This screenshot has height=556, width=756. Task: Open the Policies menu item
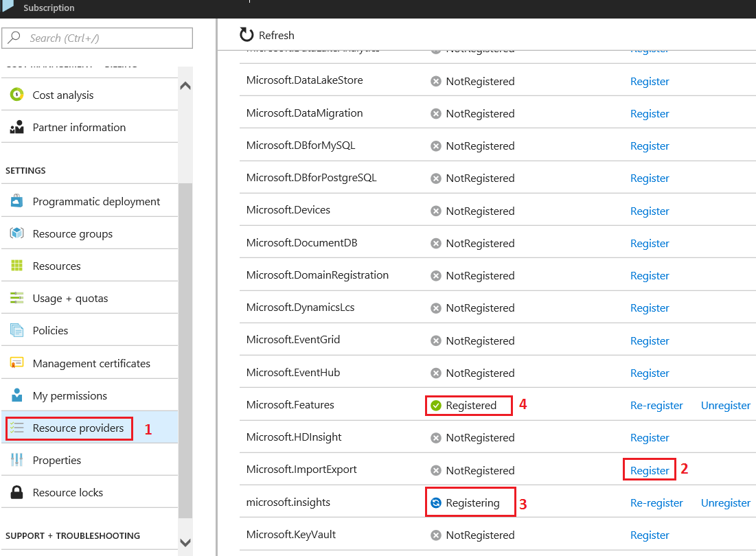click(x=90, y=330)
